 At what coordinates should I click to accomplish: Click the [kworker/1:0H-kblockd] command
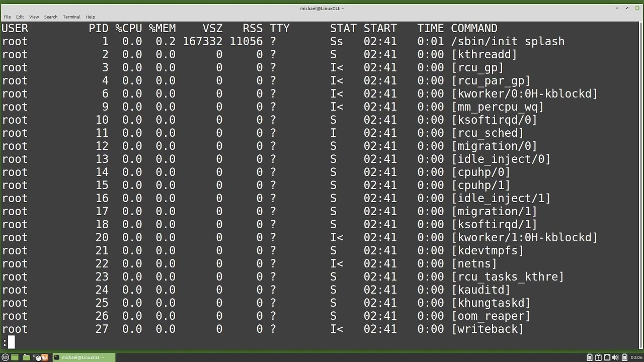pos(524,237)
